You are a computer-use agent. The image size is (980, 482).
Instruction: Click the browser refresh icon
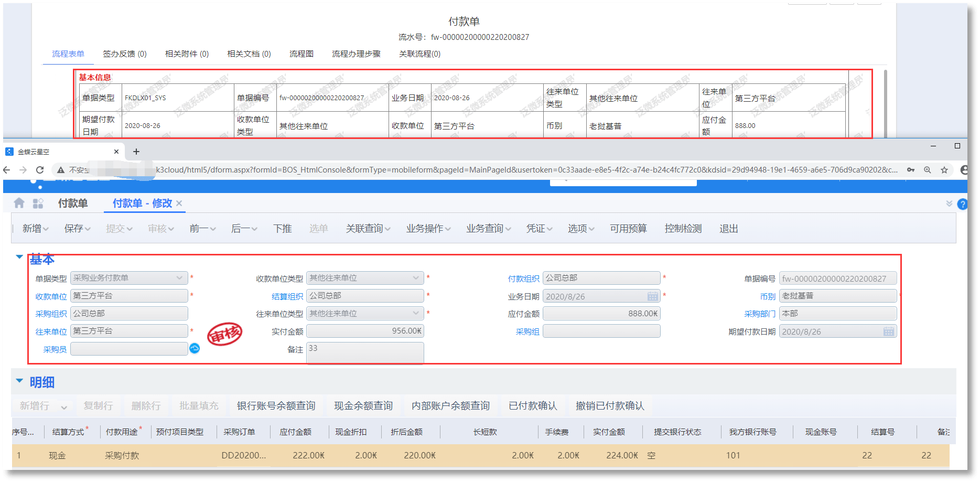click(40, 170)
